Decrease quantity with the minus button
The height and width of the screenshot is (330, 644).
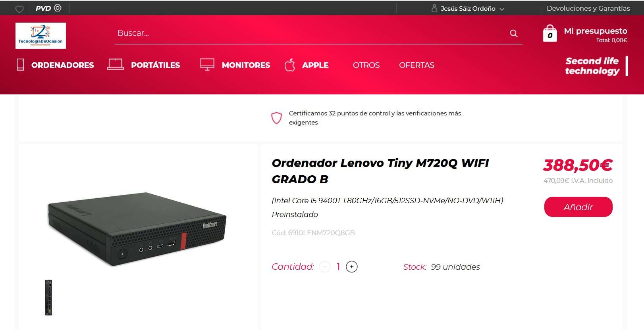pos(324,267)
